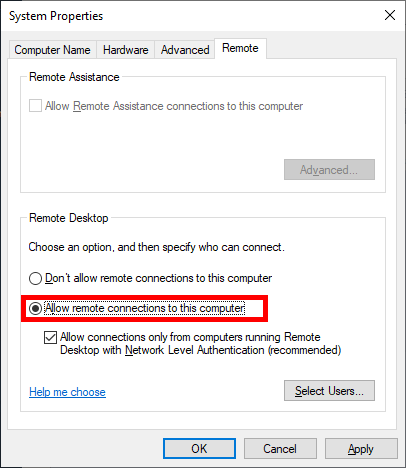Click the Advanced... button under Remote Assistance
The image size is (406, 468).
(x=329, y=170)
